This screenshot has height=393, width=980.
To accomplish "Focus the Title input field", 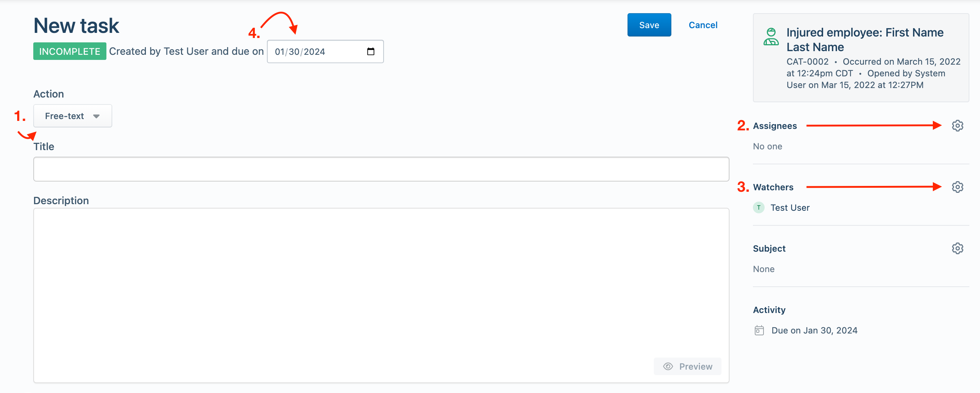I will click(x=381, y=169).
